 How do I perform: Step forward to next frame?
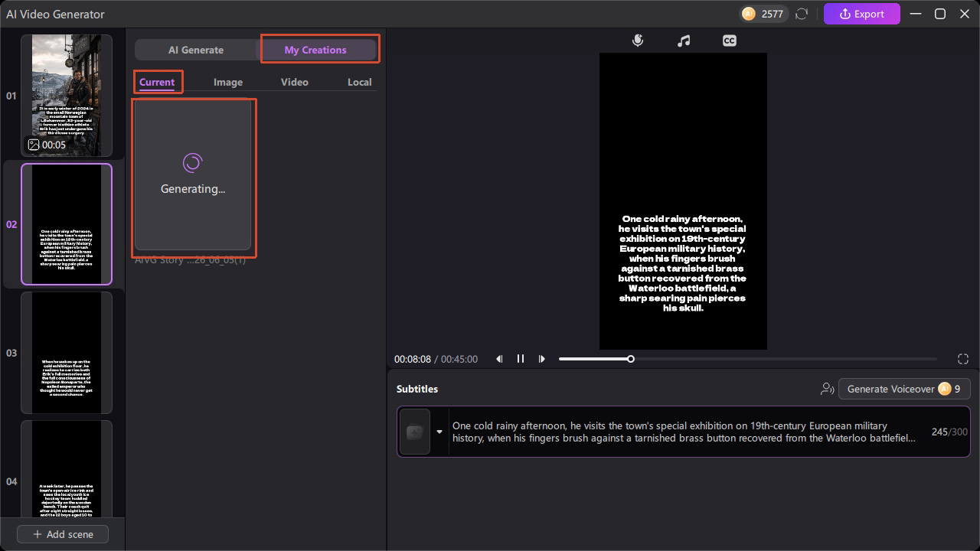(x=542, y=359)
